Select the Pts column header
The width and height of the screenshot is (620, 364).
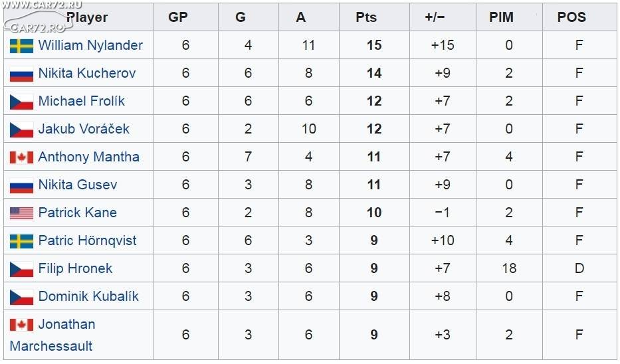[x=366, y=17]
